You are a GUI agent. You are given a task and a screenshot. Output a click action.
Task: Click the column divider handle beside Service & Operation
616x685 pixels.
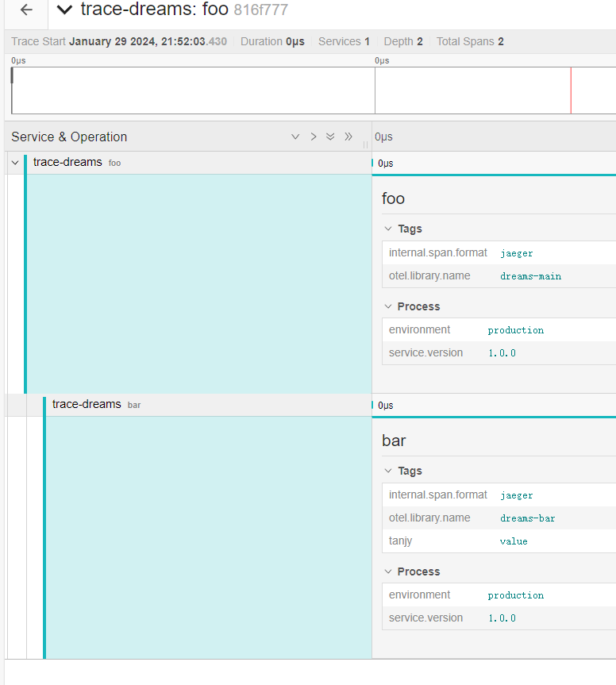click(366, 144)
